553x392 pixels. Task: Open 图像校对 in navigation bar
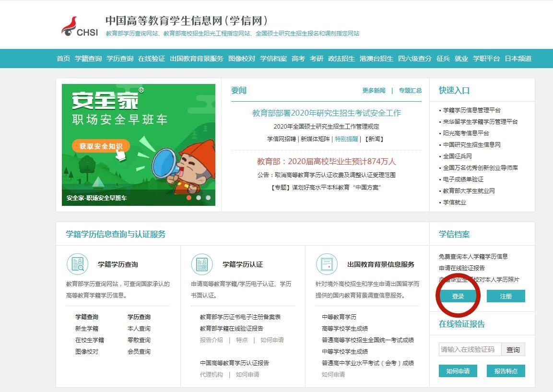click(242, 59)
